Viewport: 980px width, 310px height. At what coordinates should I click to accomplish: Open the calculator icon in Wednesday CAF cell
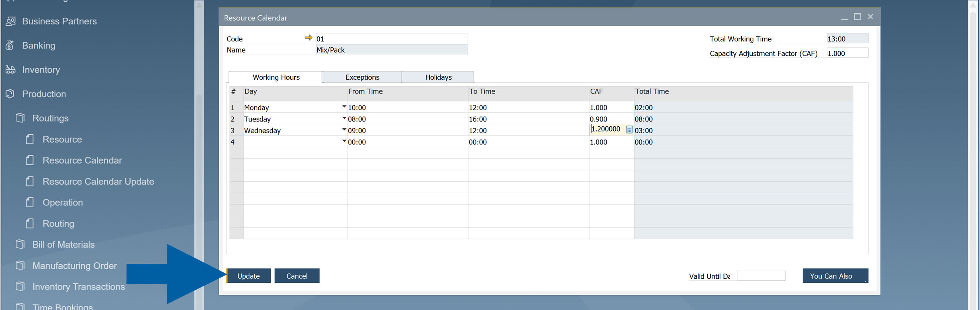pyautogui.click(x=629, y=130)
